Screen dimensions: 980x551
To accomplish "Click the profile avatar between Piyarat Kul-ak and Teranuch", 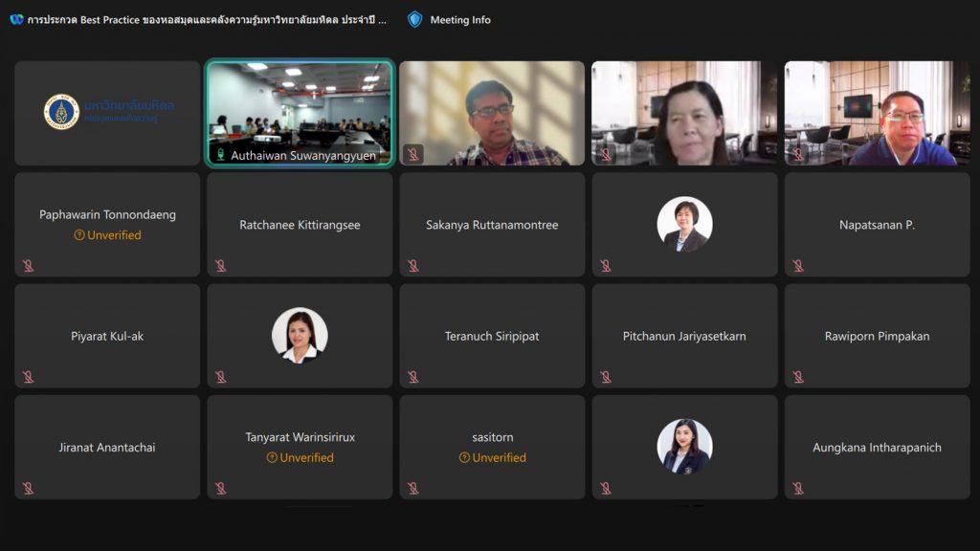I will point(300,336).
